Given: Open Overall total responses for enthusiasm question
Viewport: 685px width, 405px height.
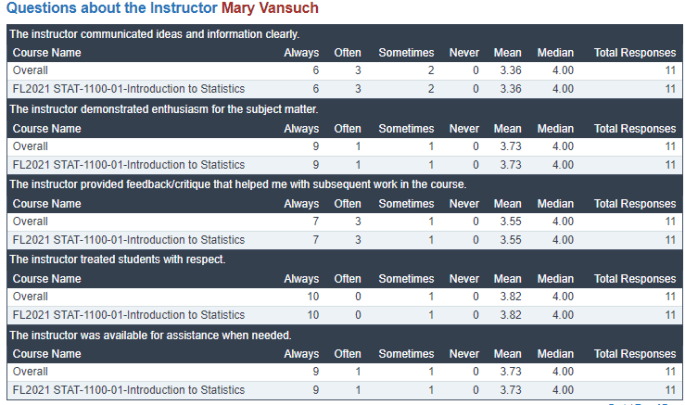Looking at the screenshot, I should pyautogui.click(x=670, y=146).
